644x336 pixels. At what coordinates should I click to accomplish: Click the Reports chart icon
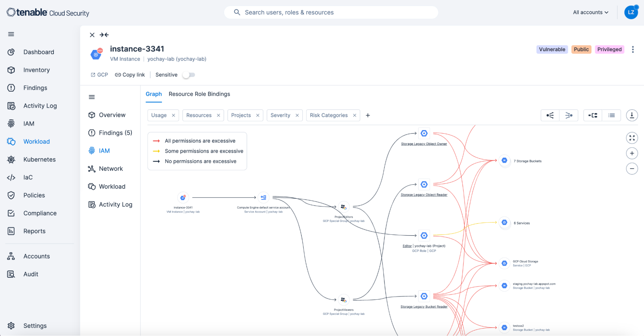(11, 231)
